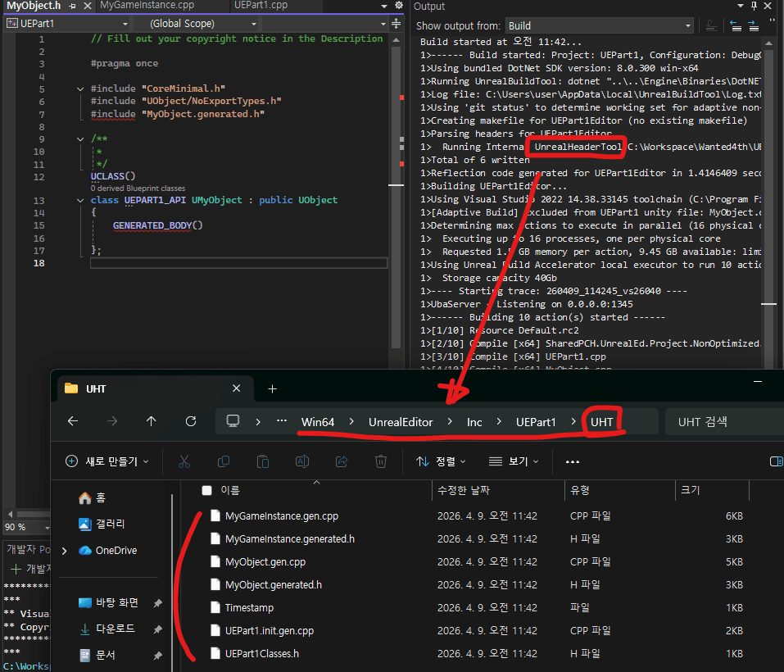Open the 정렬 sort dropdown
Viewport: 784px width, 672px height.
(441, 461)
